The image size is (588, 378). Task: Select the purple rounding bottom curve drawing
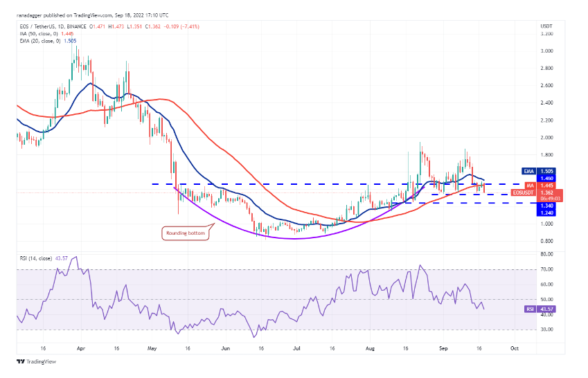tap(295, 238)
